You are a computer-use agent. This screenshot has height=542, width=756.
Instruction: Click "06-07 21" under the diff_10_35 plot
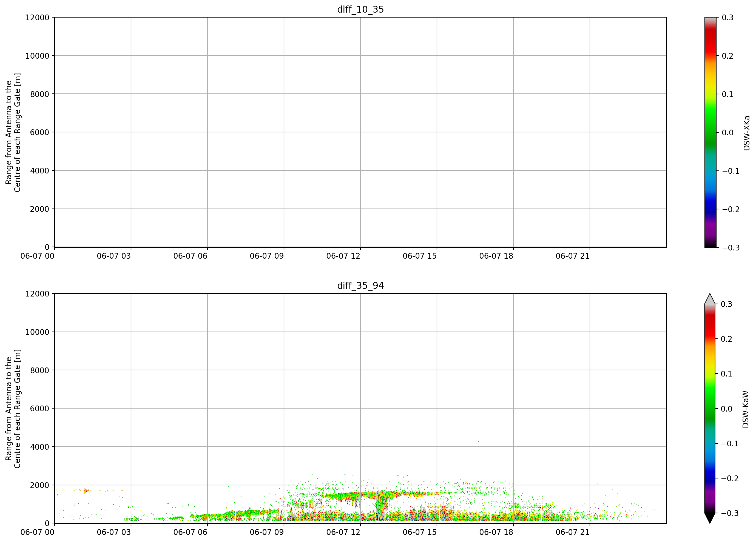click(x=573, y=256)
